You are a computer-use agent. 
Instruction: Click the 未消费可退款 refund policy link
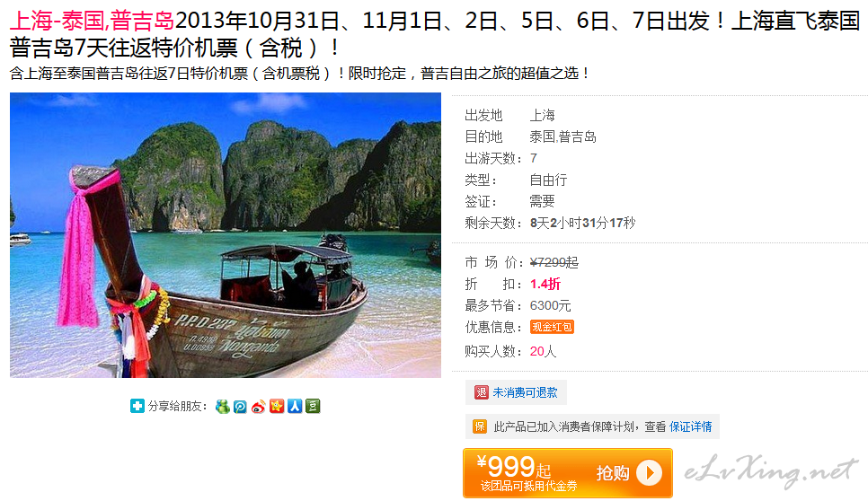pyautogui.click(x=526, y=392)
